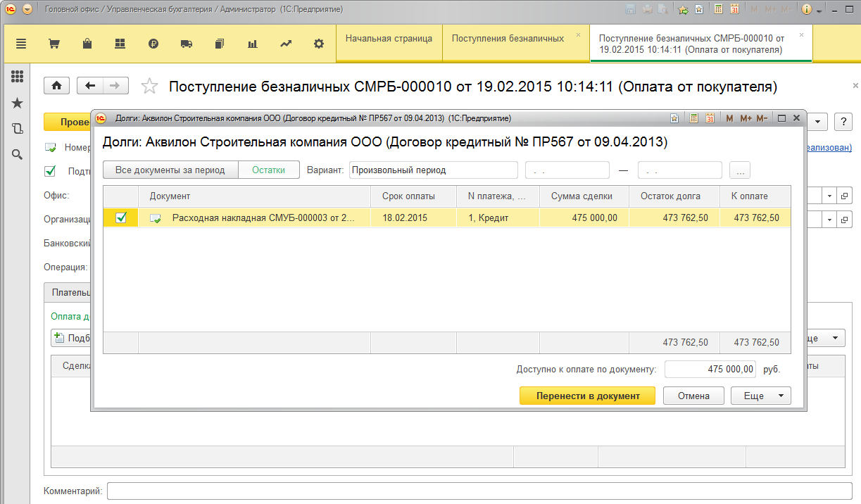
Task: Switch to Остатки view
Action: click(269, 170)
